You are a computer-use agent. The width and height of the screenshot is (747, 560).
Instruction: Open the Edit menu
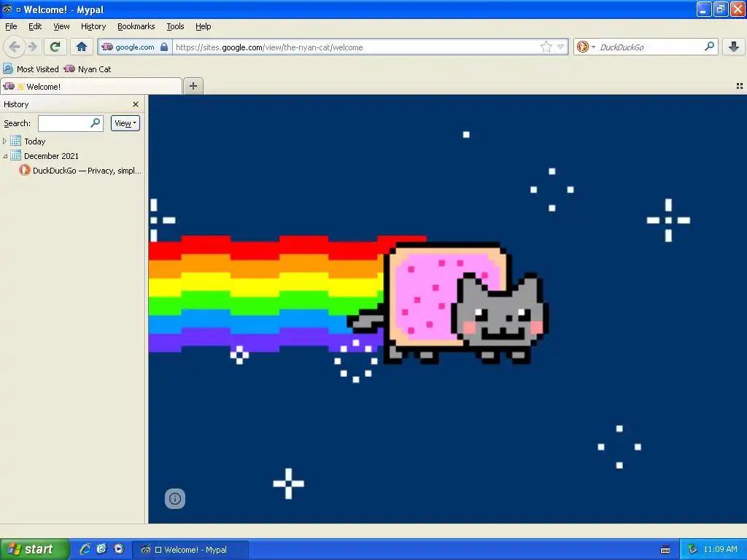(x=35, y=26)
